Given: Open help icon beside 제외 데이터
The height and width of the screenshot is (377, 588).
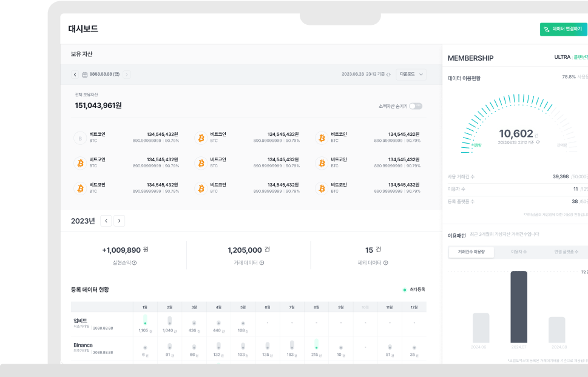Looking at the screenshot, I should (385, 262).
